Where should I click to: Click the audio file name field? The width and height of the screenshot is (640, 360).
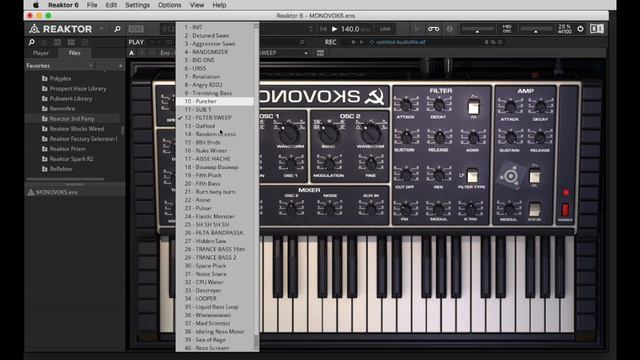pos(400,42)
